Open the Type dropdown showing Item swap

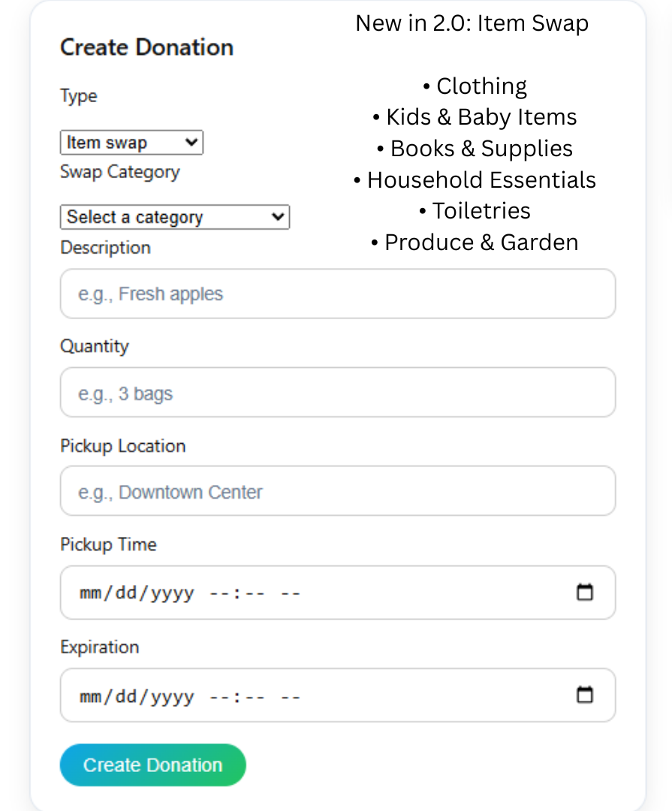(x=131, y=142)
